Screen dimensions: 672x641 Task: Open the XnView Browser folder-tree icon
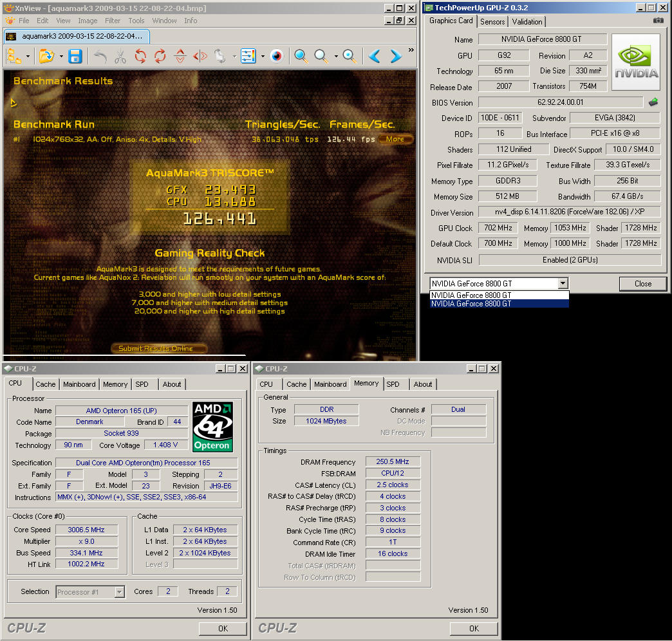tap(15, 56)
